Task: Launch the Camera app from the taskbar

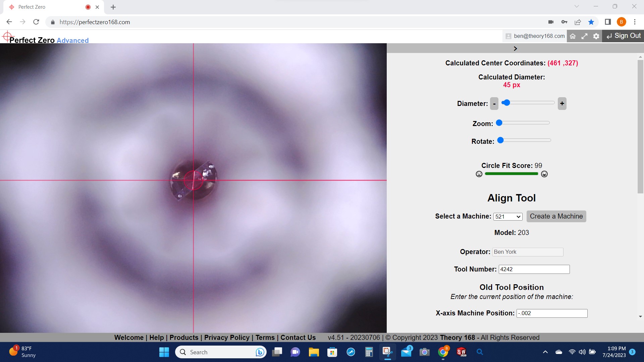Action: click(x=424, y=352)
